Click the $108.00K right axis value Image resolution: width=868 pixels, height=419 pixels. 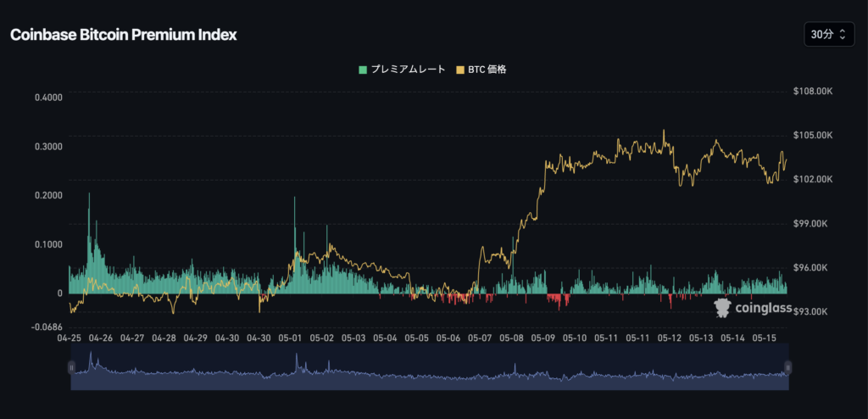pyautogui.click(x=813, y=92)
